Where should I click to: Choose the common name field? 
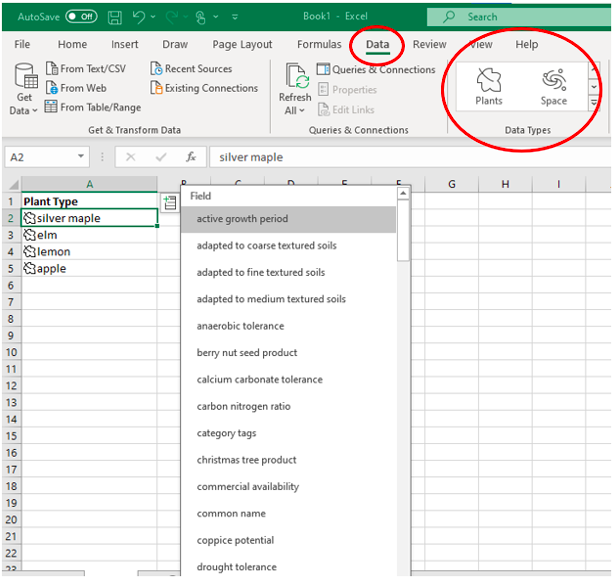pyautogui.click(x=288, y=513)
